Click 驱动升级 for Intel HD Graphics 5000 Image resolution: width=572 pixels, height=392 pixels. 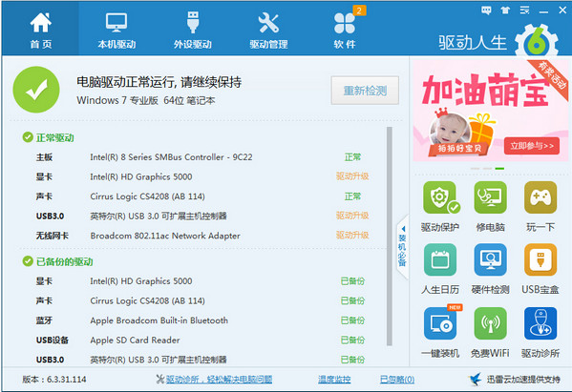pyautogui.click(x=352, y=176)
